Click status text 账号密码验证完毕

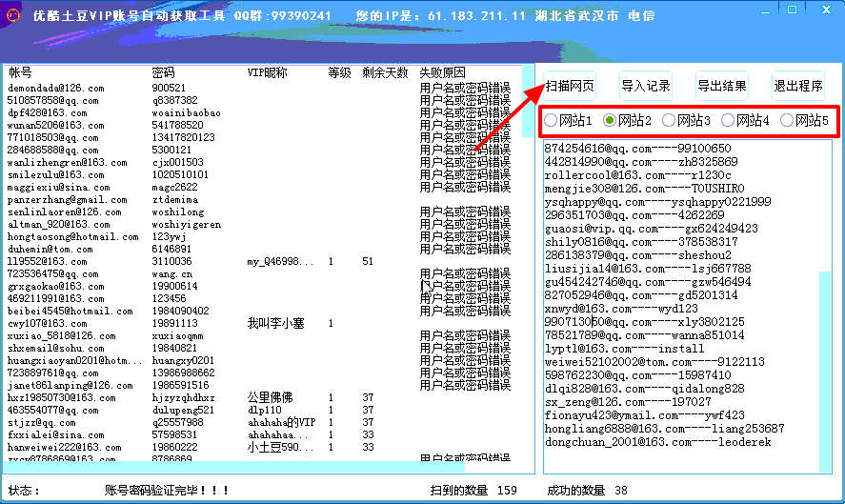pyautogui.click(x=167, y=491)
